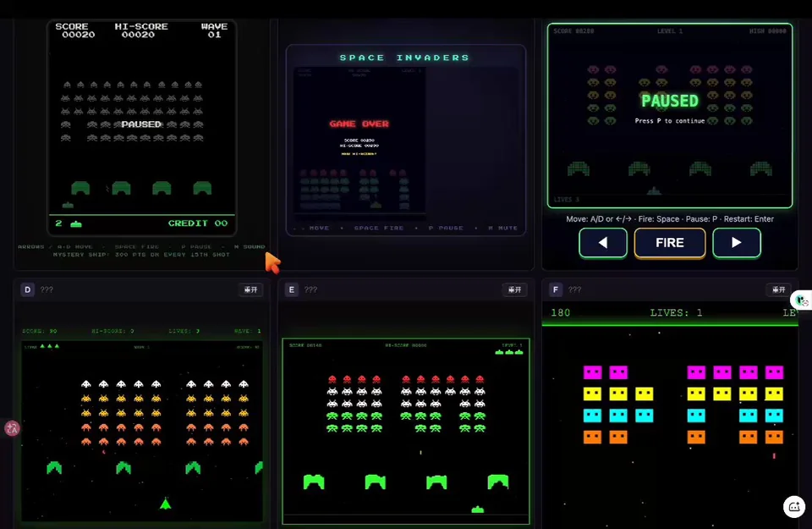Expand panel F with its 展开 button
The image size is (812, 529).
[x=779, y=289]
